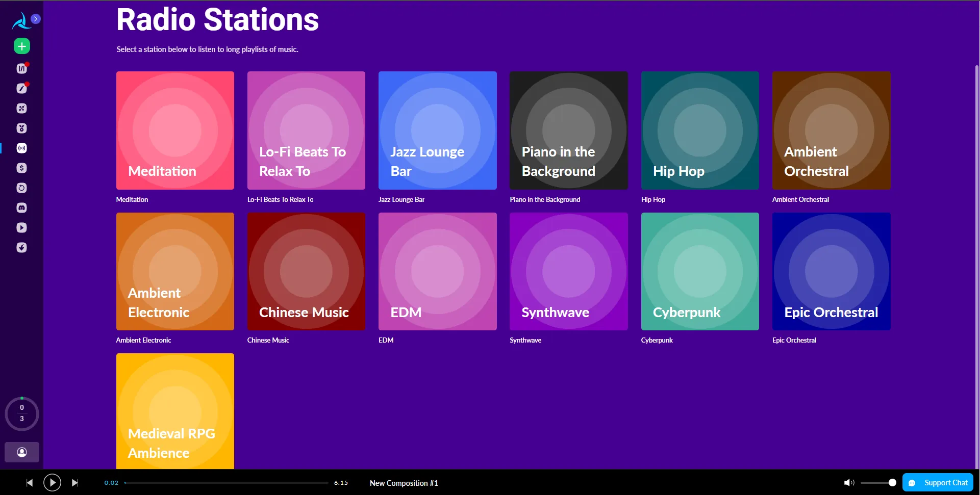Open the pencil editor sidebar icon
980x495 pixels.
point(21,88)
